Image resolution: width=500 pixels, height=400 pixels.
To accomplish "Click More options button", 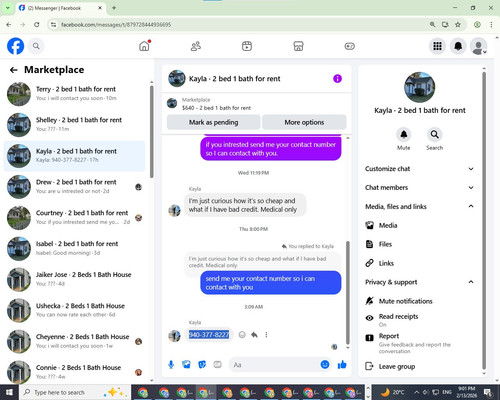I will click(304, 122).
